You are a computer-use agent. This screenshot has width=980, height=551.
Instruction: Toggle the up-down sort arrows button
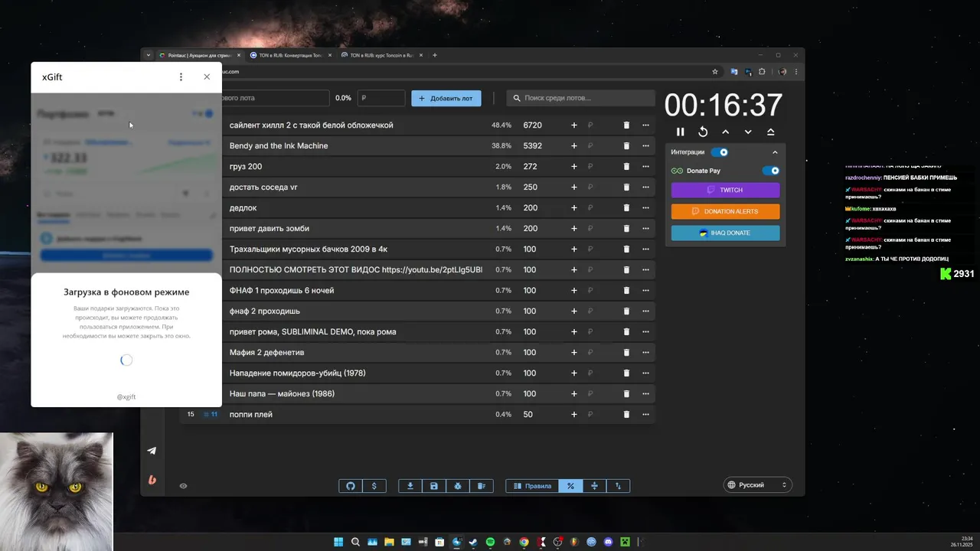click(618, 486)
